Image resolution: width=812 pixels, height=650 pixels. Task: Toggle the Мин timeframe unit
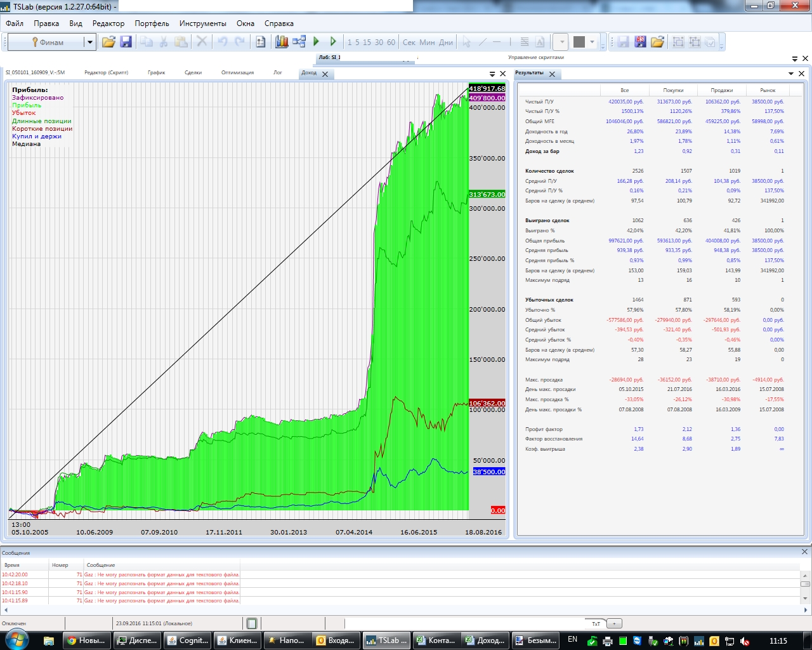tap(427, 43)
